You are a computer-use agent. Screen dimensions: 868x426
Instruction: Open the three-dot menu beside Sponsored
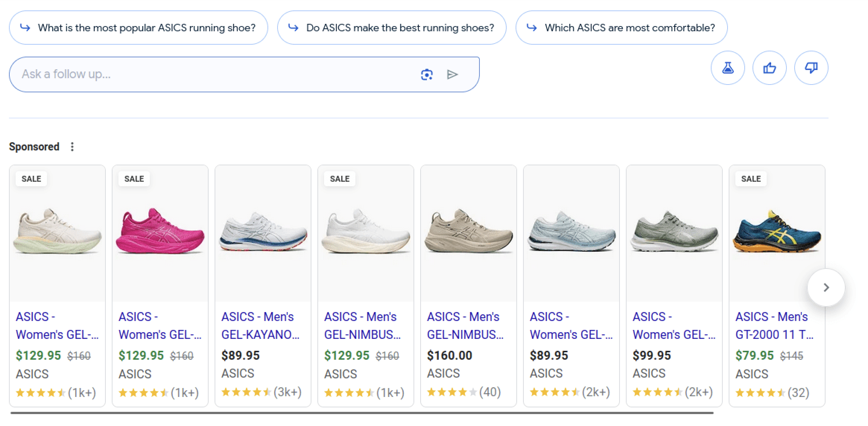[72, 146]
